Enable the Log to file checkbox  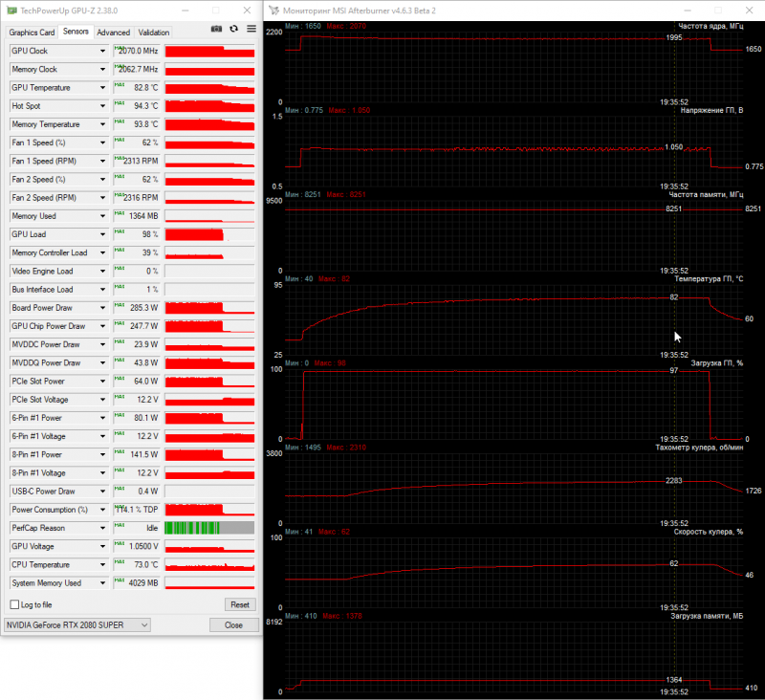click(14, 604)
